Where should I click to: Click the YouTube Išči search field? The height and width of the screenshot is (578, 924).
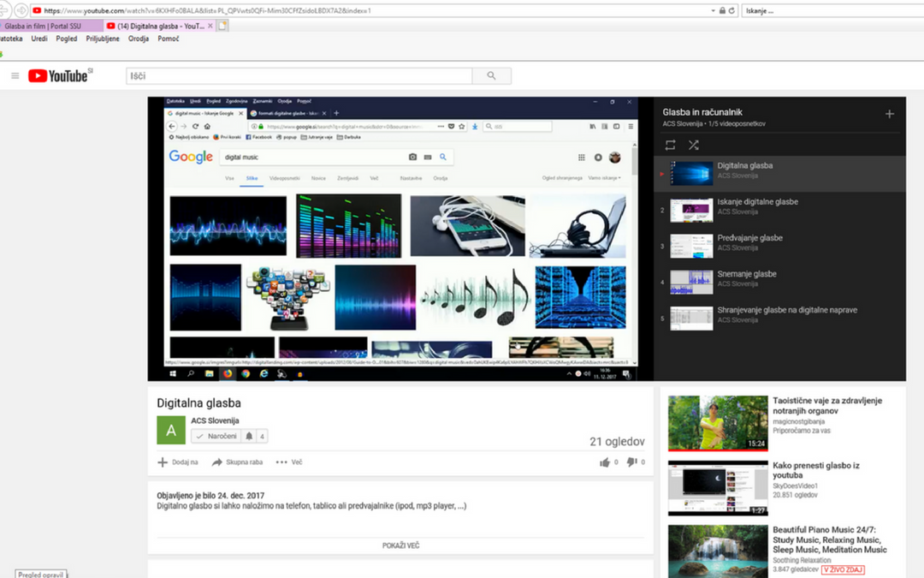coord(299,76)
